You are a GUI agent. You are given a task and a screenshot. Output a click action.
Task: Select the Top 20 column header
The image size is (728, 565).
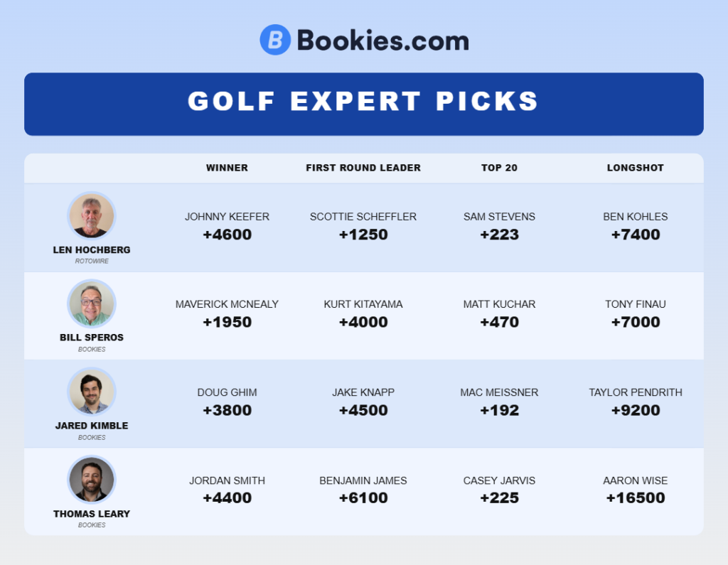point(499,168)
